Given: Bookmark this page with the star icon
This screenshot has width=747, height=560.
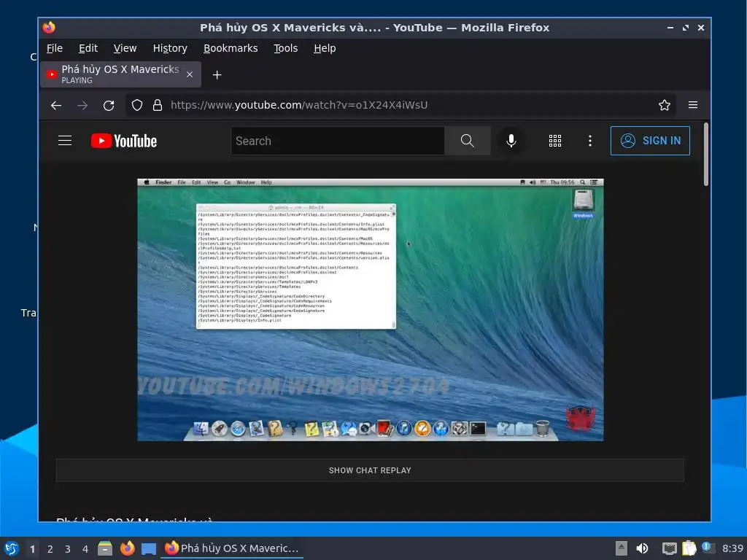Looking at the screenshot, I should point(664,105).
